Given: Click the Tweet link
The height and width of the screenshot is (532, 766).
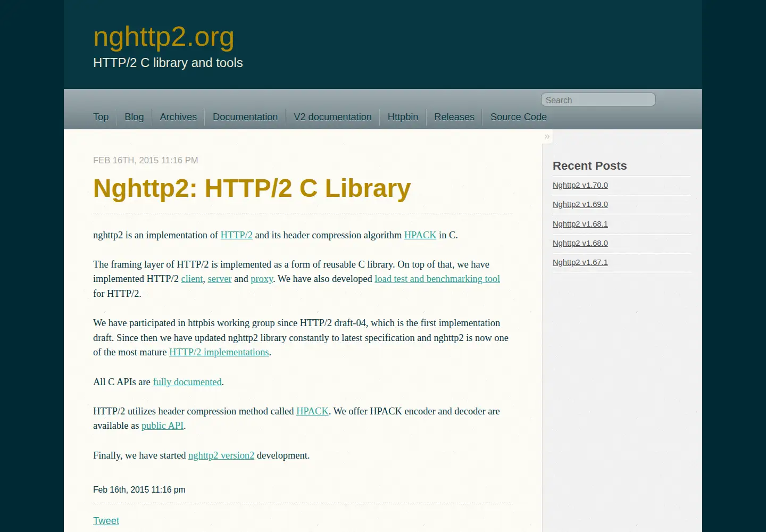Looking at the screenshot, I should click(x=106, y=521).
